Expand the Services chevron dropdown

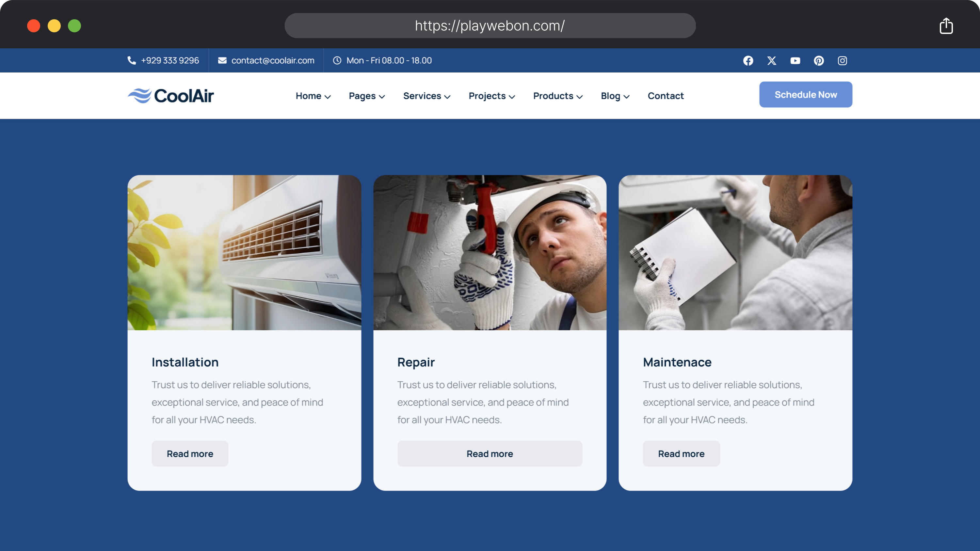click(447, 97)
